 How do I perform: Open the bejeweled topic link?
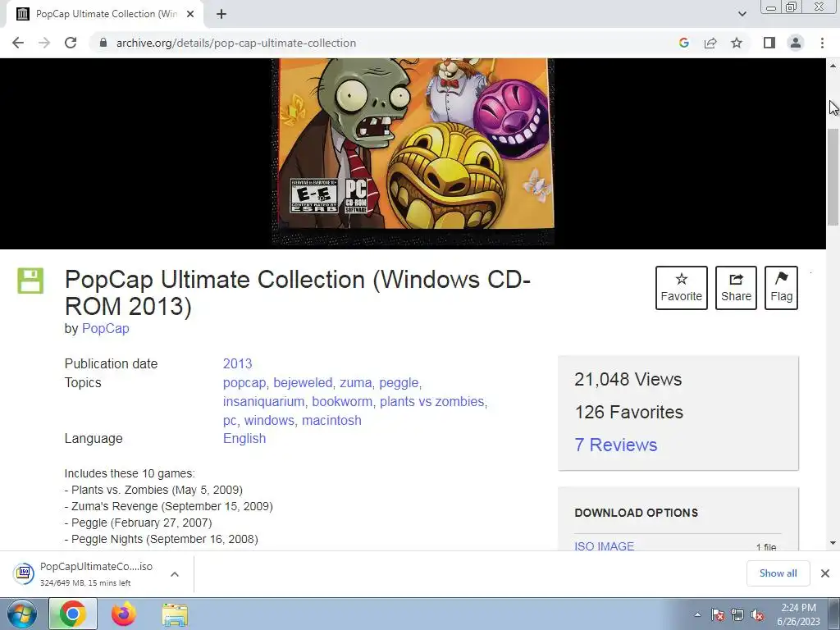(x=303, y=383)
